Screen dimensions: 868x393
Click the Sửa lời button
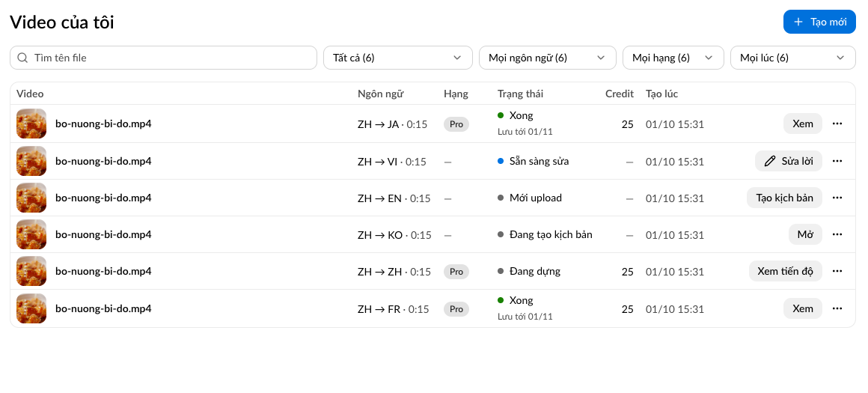pos(788,161)
